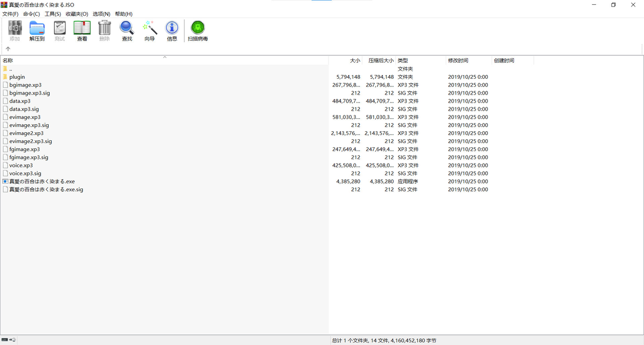Image resolution: width=644 pixels, height=345 pixels.
Task: Select bgimage.xp3.sig file name
Action: (x=30, y=93)
